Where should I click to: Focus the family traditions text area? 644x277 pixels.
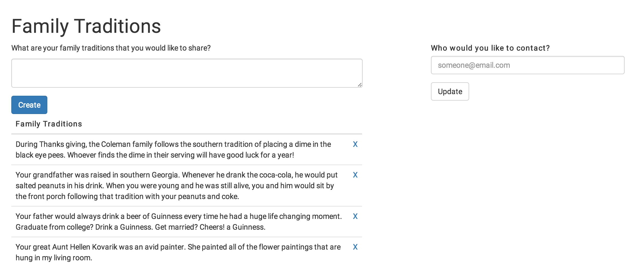tap(187, 73)
